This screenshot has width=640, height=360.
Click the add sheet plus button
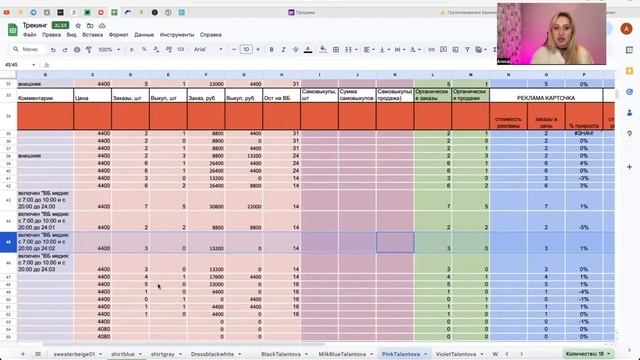click(x=23, y=354)
